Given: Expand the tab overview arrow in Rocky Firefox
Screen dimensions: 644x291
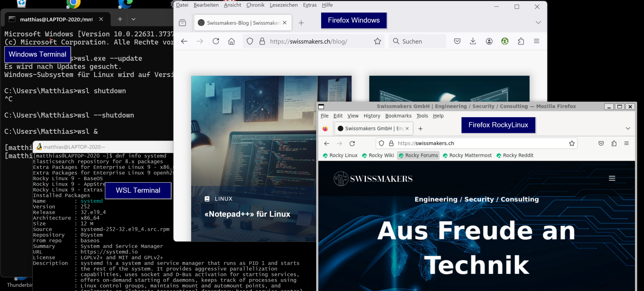Looking at the screenshot, I should [x=628, y=128].
